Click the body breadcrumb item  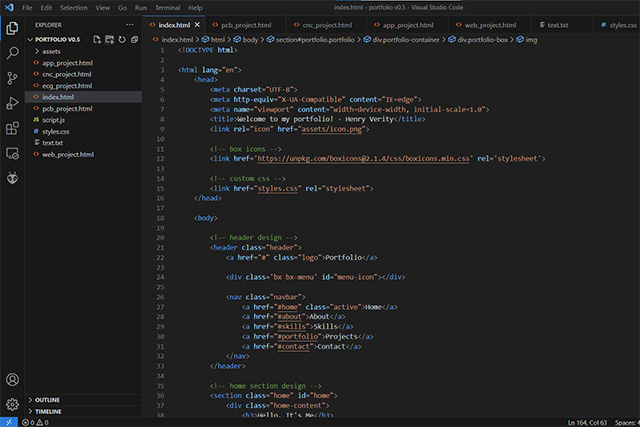[251, 39]
